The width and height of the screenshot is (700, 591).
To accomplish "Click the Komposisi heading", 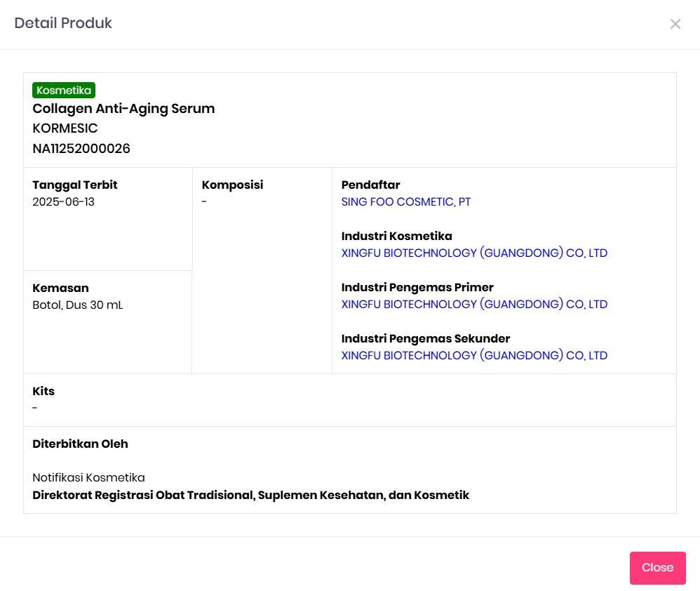I will [232, 185].
